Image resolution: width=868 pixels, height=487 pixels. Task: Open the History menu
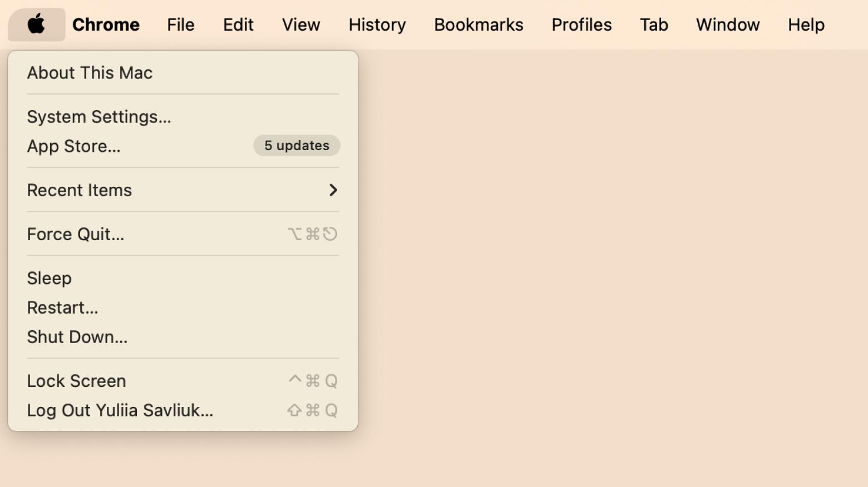point(377,24)
